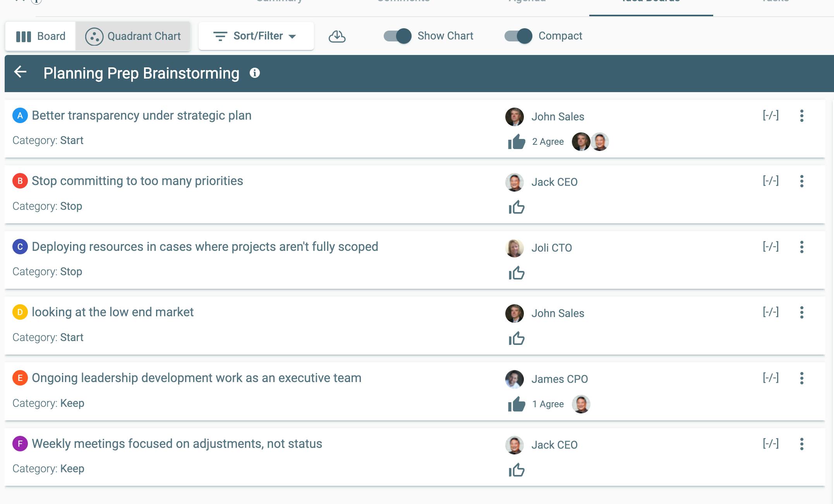Toggle the Show Chart switch
This screenshot has height=504, width=834.
[x=397, y=36]
